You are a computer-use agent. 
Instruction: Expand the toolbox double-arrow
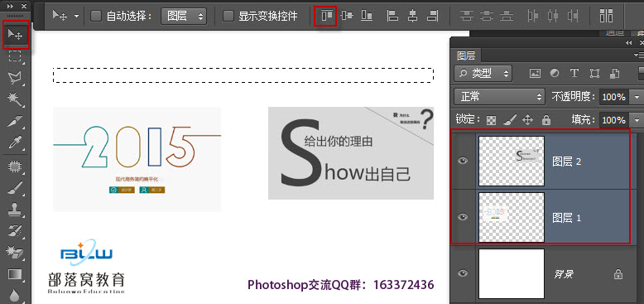point(11,7)
